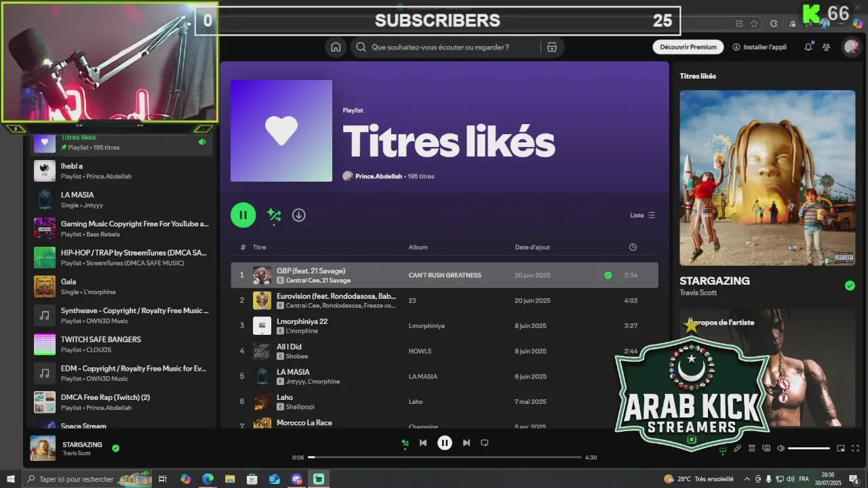Skip to previous track

[x=423, y=443]
